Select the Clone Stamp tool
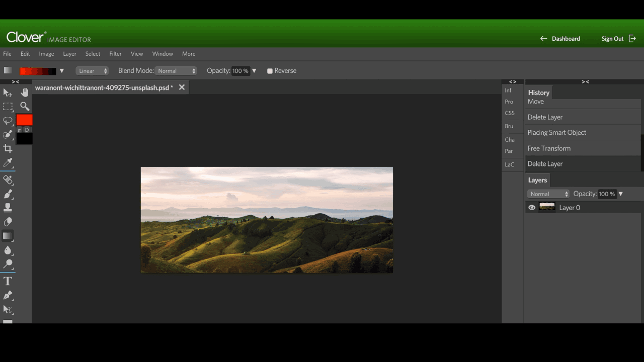 pyautogui.click(x=8, y=208)
